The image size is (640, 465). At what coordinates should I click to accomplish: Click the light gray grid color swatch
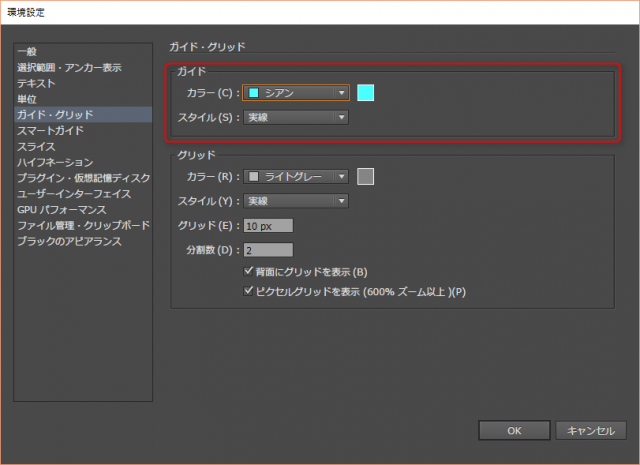(365, 177)
